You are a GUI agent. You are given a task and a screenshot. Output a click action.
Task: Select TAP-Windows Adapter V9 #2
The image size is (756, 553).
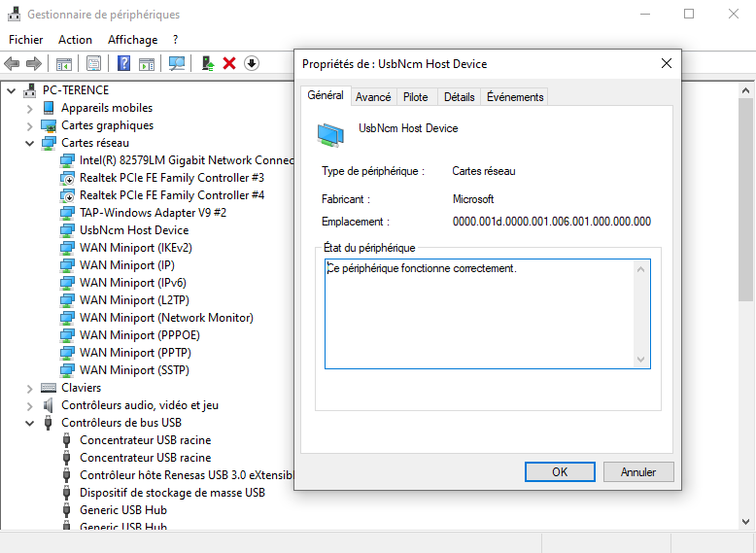pos(153,213)
